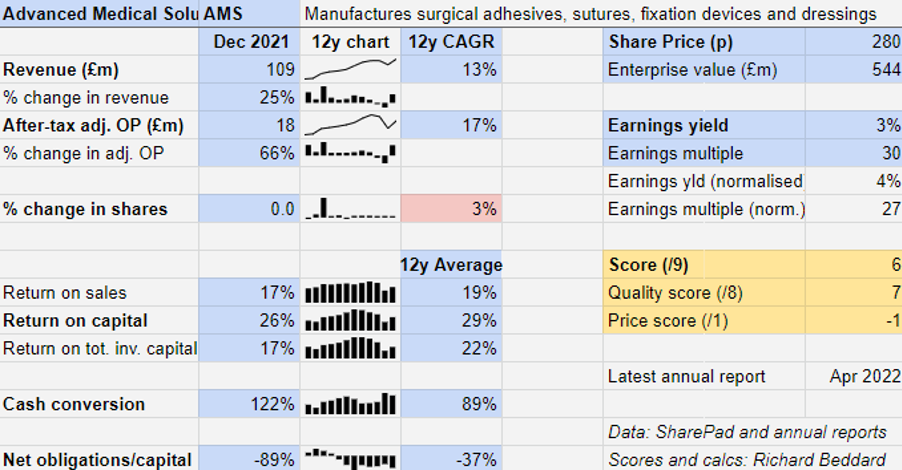Click the '12y CAGR' column header
This screenshot has height=470, width=902.
[x=452, y=41]
